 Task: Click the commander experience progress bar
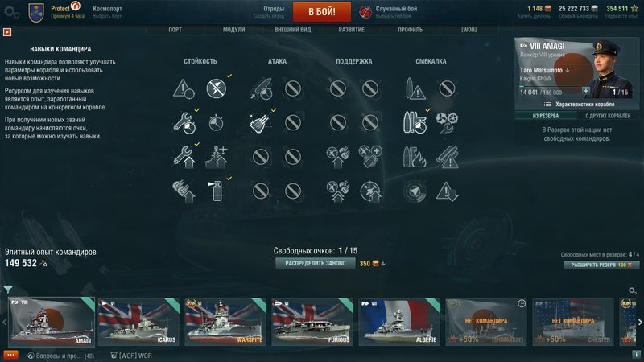click(x=550, y=87)
